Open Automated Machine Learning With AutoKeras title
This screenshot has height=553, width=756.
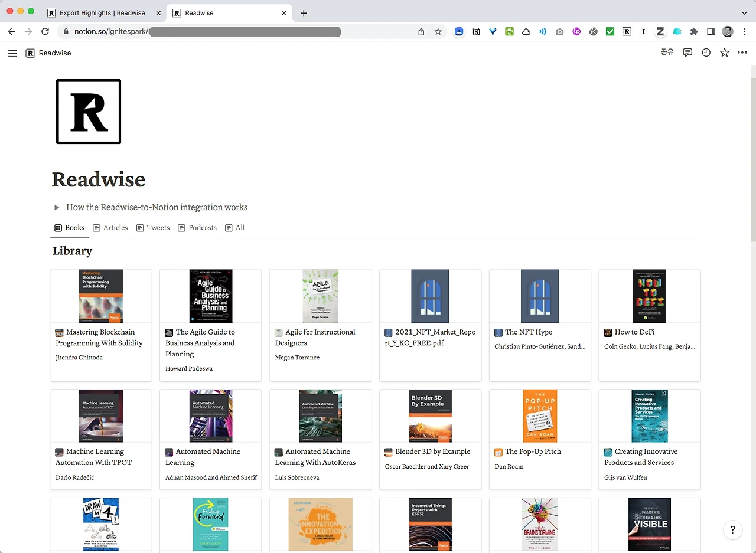point(315,457)
